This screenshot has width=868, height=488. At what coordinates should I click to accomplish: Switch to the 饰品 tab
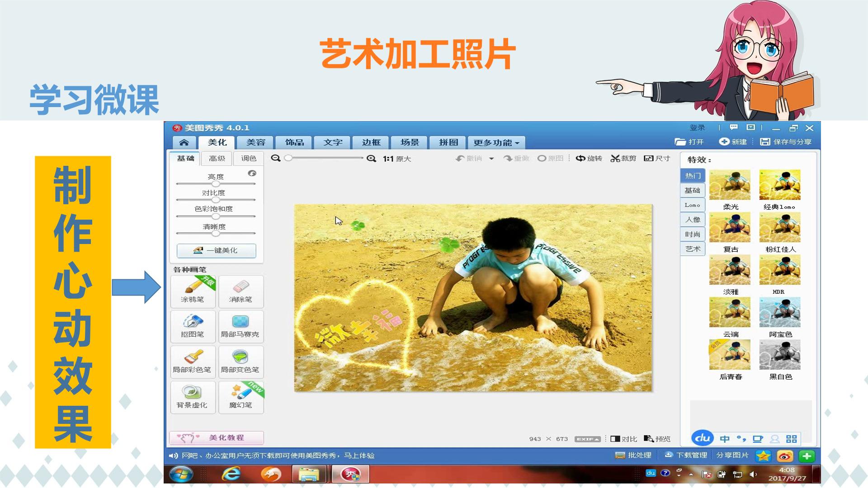tap(294, 142)
